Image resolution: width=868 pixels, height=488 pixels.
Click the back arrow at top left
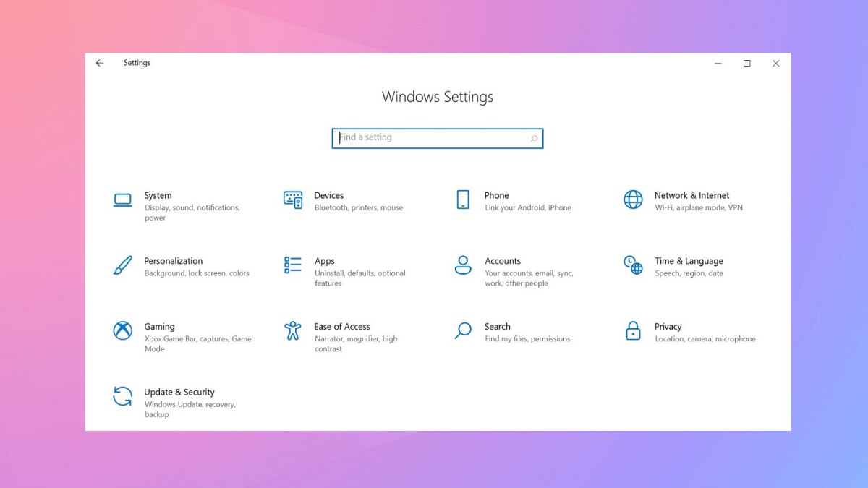99,63
